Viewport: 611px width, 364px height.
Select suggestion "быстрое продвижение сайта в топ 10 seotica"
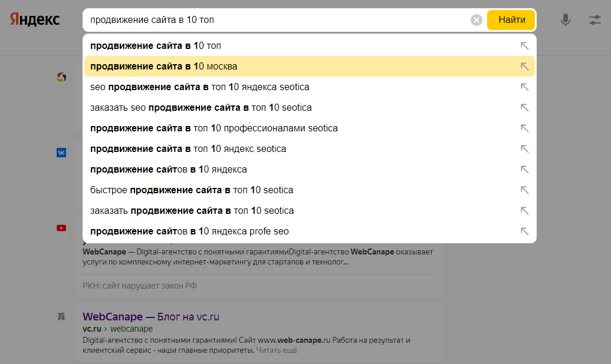click(x=310, y=190)
